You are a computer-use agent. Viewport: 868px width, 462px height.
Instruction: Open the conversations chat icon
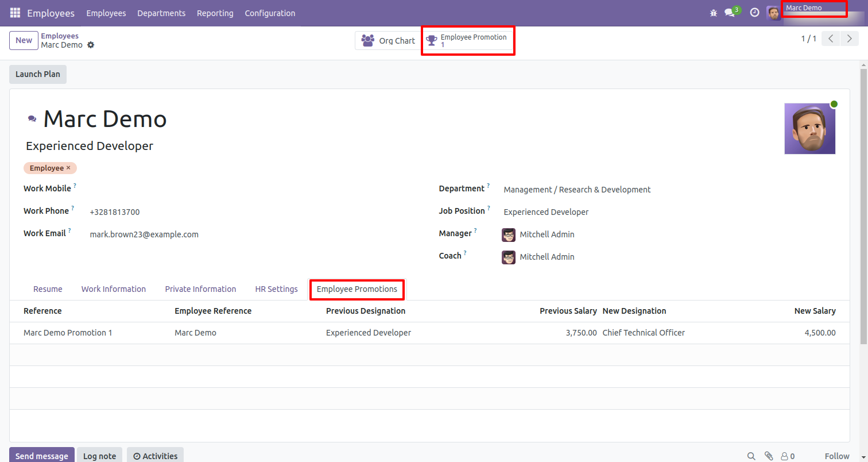coord(729,13)
